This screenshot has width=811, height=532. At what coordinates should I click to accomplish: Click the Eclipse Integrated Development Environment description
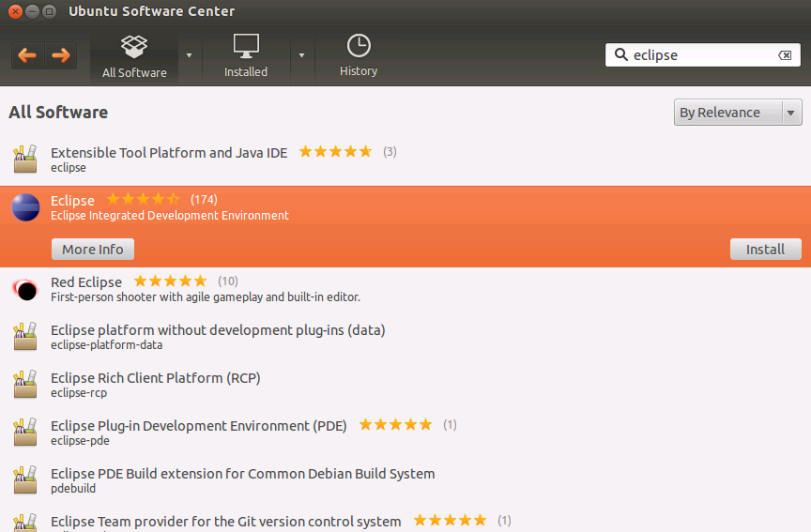pyautogui.click(x=170, y=216)
